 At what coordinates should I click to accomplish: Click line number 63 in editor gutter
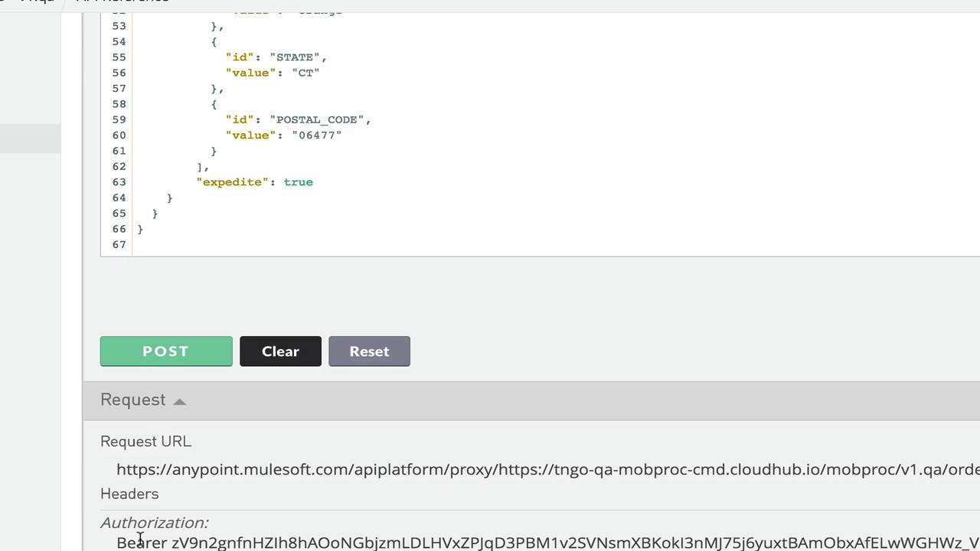119,182
